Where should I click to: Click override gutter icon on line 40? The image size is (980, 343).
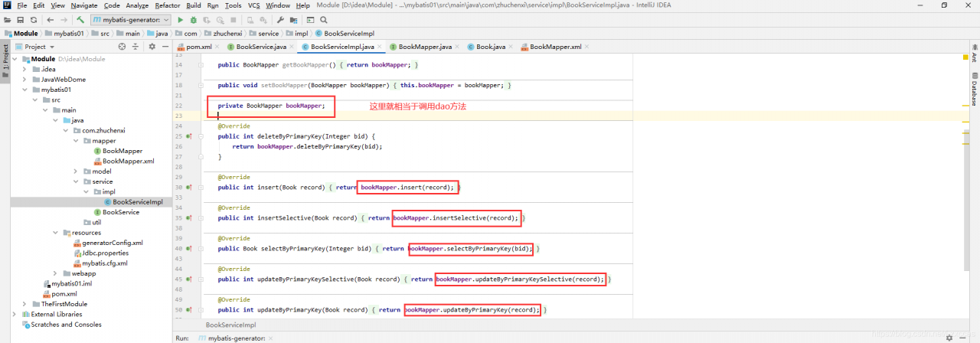pos(188,249)
